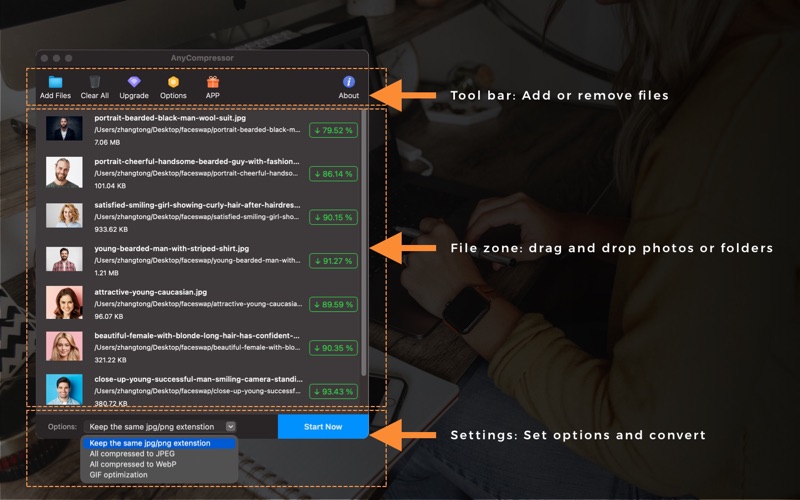Click the 86.14 % compression badge
The width and height of the screenshot is (800, 500).
pyautogui.click(x=333, y=173)
